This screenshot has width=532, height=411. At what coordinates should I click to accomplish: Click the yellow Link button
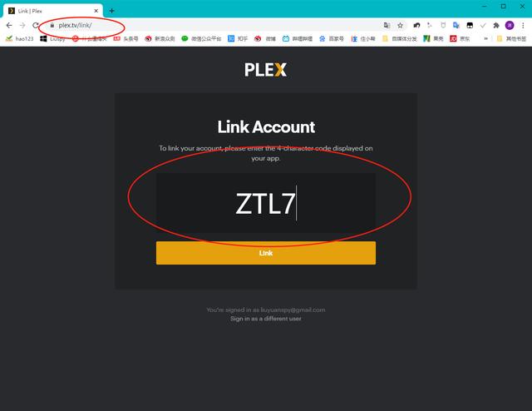pyautogui.click(x=266, y=253)
